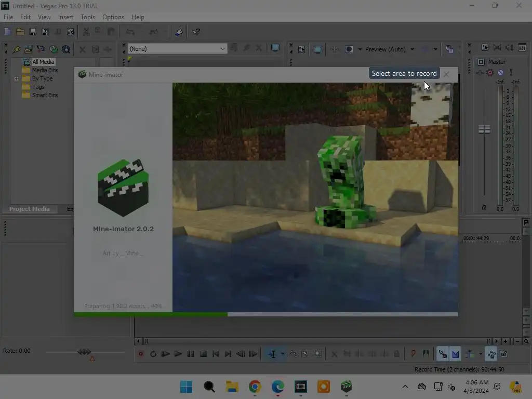Viewport: 532px width, 399px height.
Task: Open the File menu
Action: [x=8, y=17]
